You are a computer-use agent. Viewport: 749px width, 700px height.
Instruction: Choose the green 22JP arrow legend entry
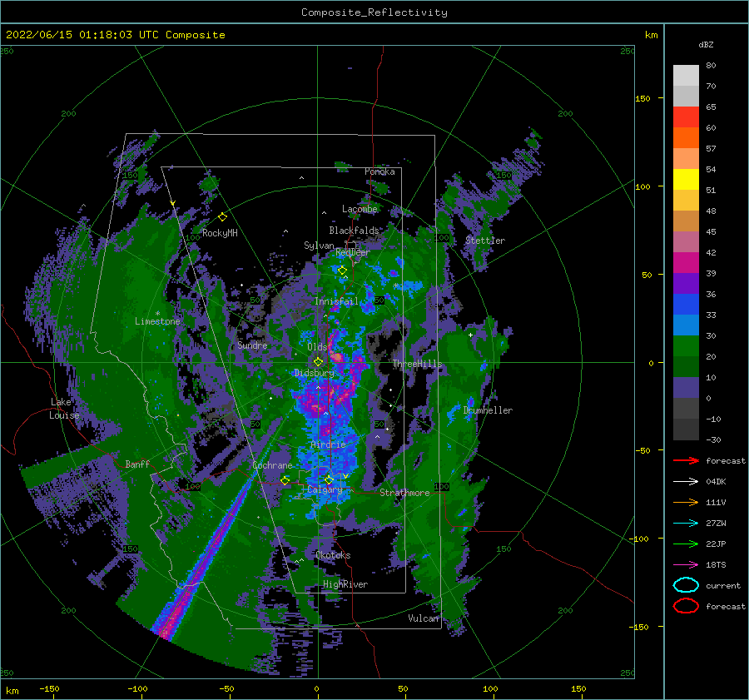pos(686,544)
